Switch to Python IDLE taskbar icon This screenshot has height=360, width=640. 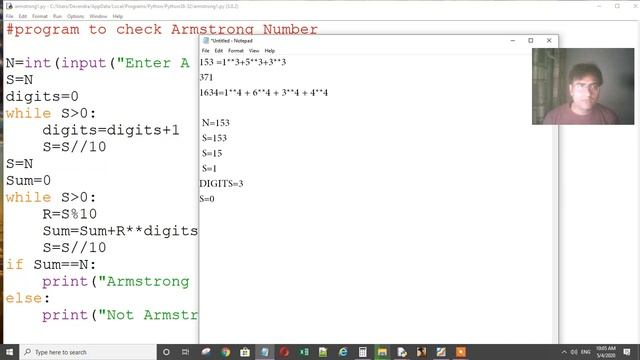coord(402,352)
